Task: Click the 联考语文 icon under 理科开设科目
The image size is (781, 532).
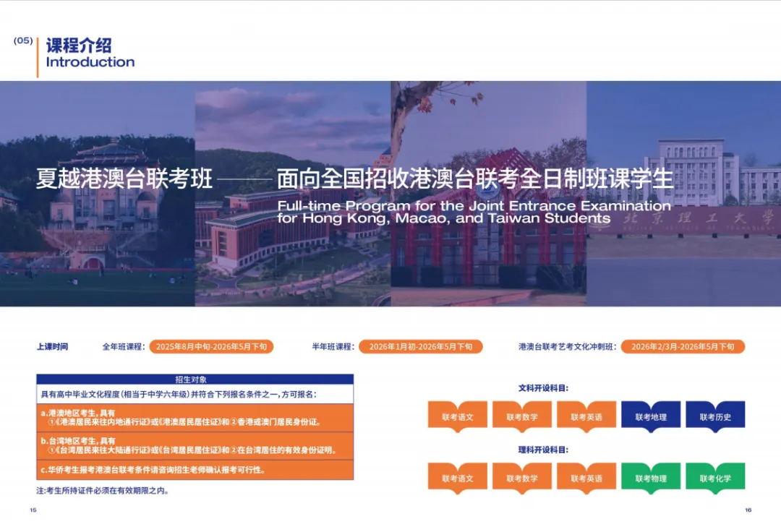Action: [x=457, y=479]
